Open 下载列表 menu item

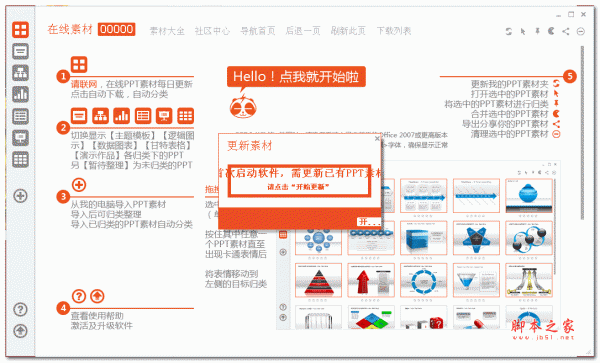click(394, 31)
